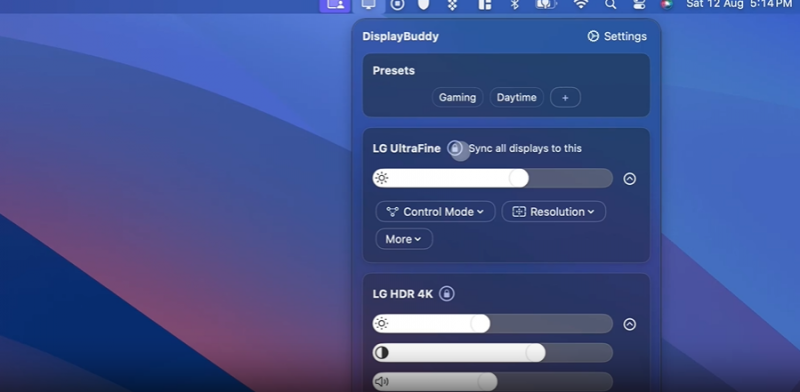Collapse the LG HDR 4K controls chevron
Screen dimensions: 800x392
pyautogui.click(x=630, y=324)
